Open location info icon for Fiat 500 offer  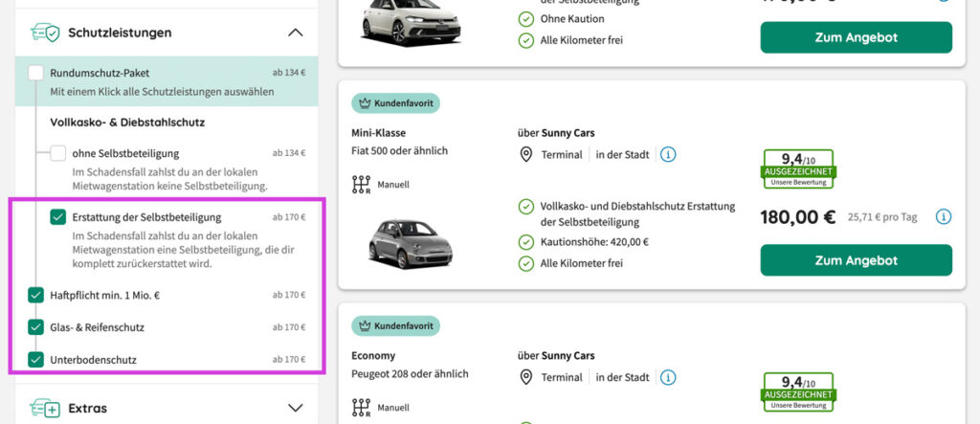668,154
